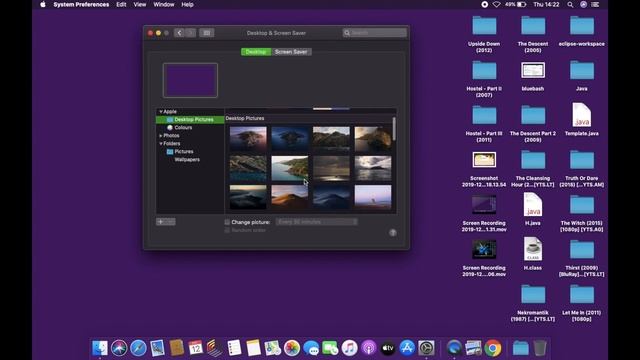Select the H.java file on desktop
This screenshot has width=640, height=360.
533,209
